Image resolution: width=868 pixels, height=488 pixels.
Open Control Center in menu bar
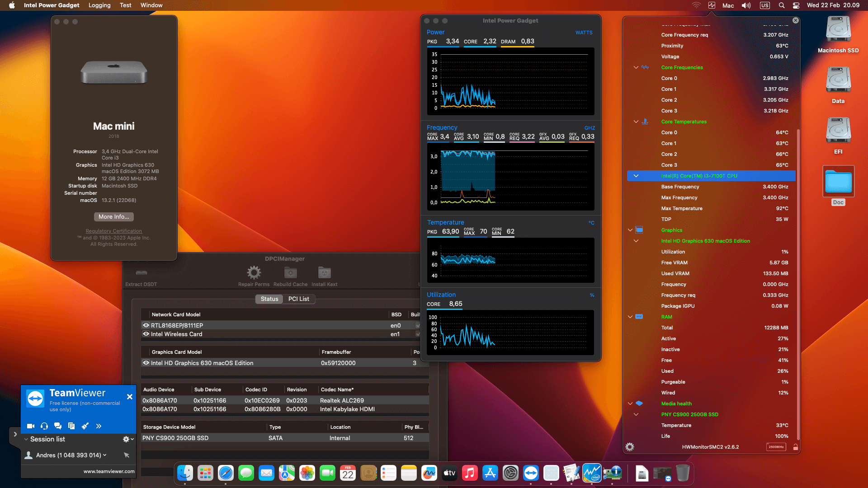pyautogui.click(x=796, y=5)
